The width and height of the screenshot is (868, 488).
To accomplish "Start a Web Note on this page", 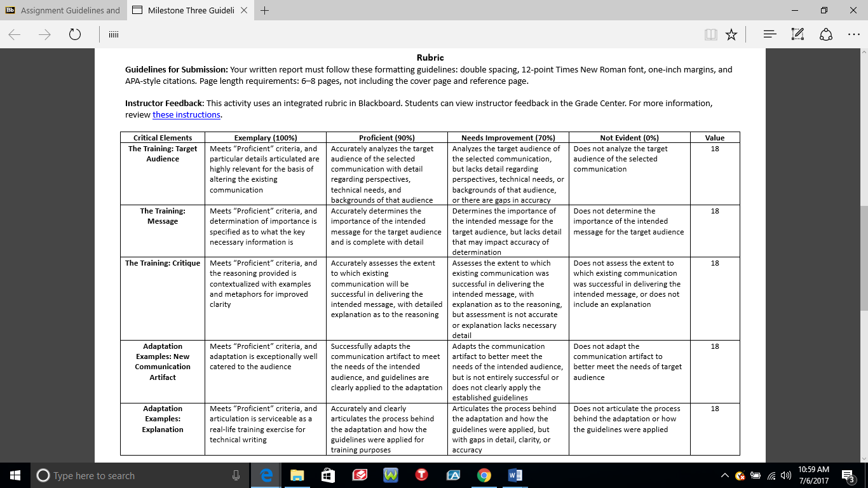I will pos(797,34).
